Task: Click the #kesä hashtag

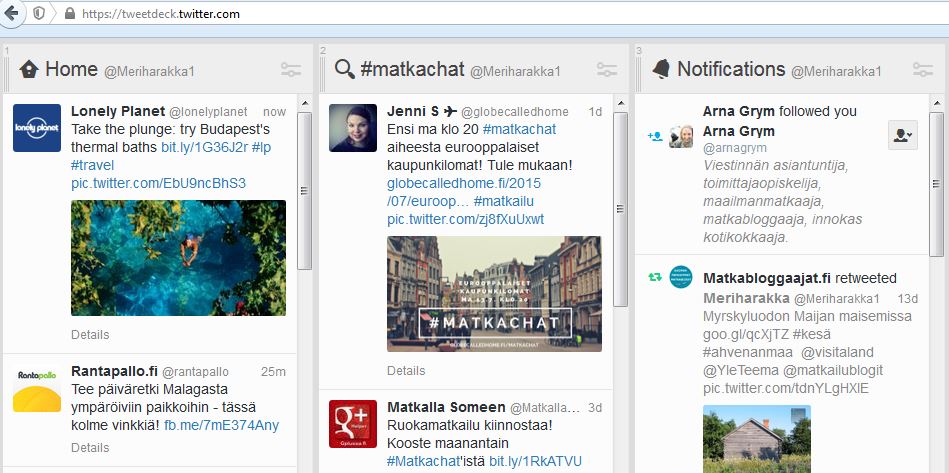Action: pyautogui.click(x=811, y=334)
